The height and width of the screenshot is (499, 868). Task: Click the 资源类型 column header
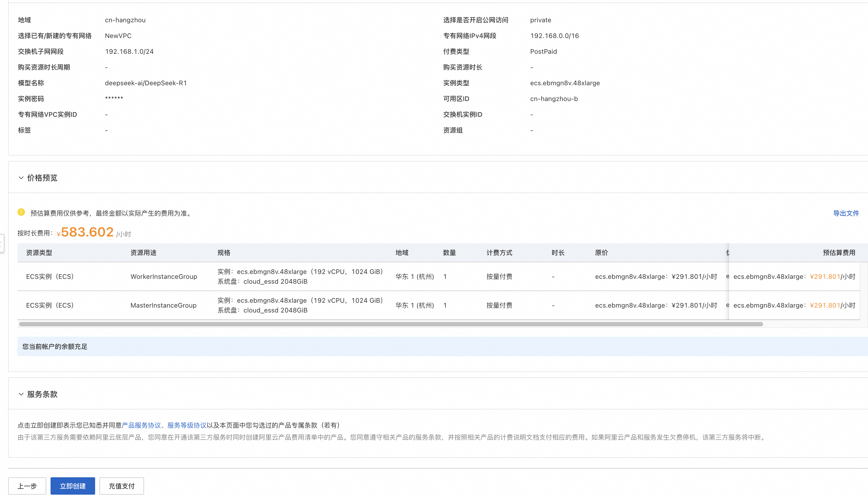(x=39, y=253)
